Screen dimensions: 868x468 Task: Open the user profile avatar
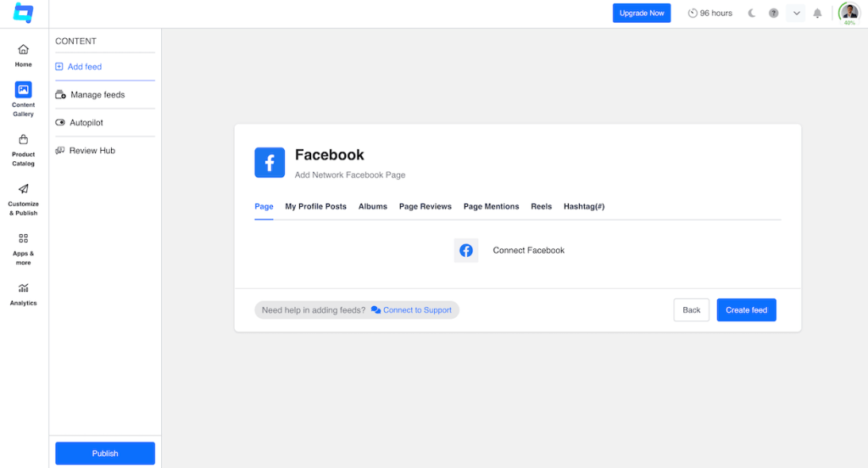tap(849, 13)
